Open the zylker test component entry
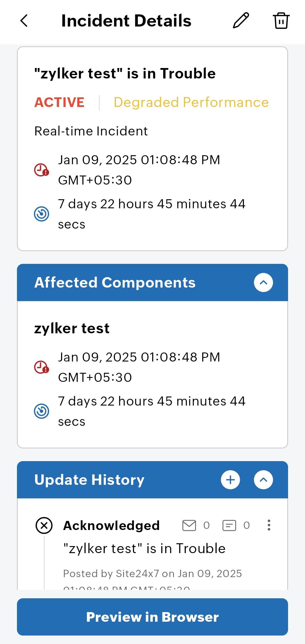 (x=72, y=328)
